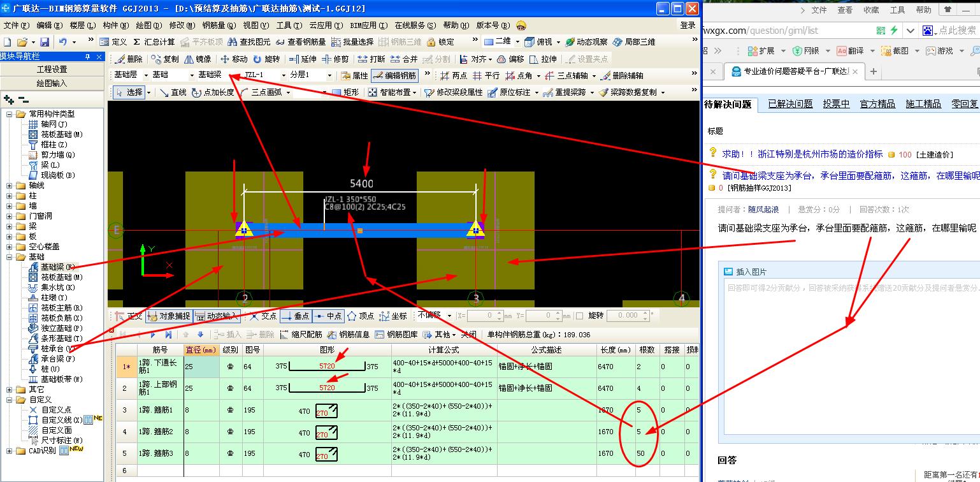Select the 移动 move tool
980x482 pixels.
[233, 59]
